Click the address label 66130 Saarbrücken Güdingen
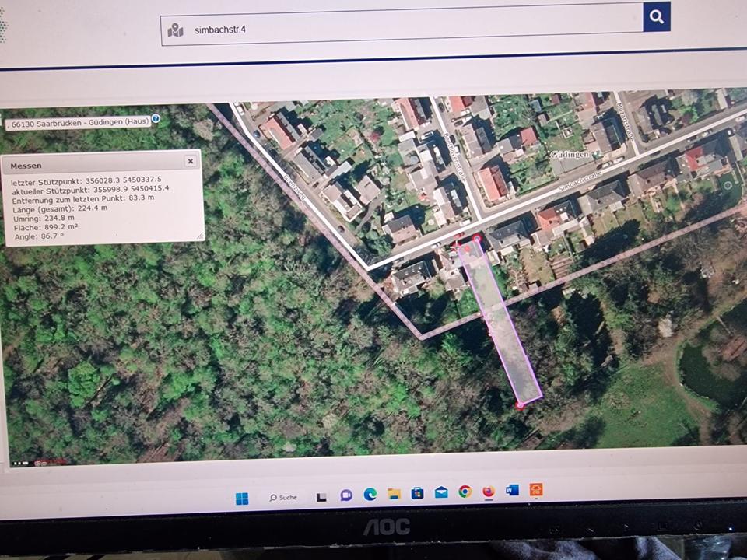The width and height of the screenshot is (747, 560). tap(78, 121)
